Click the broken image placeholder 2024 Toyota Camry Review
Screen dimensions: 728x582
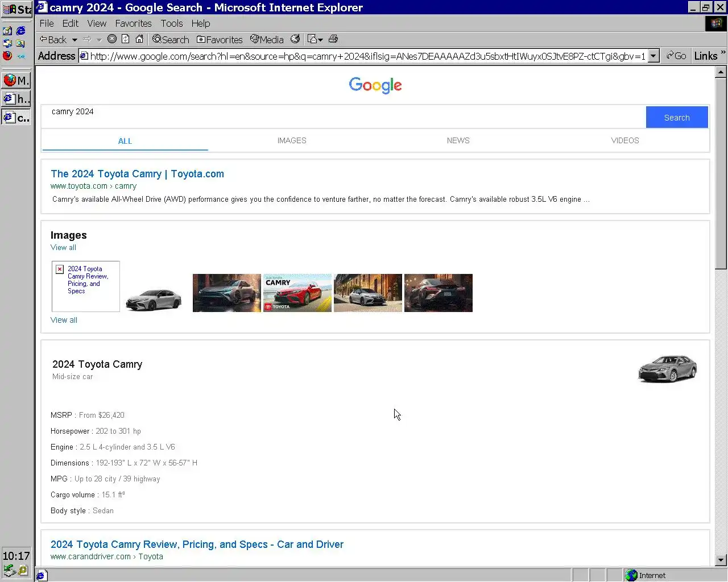coord(86,286)
